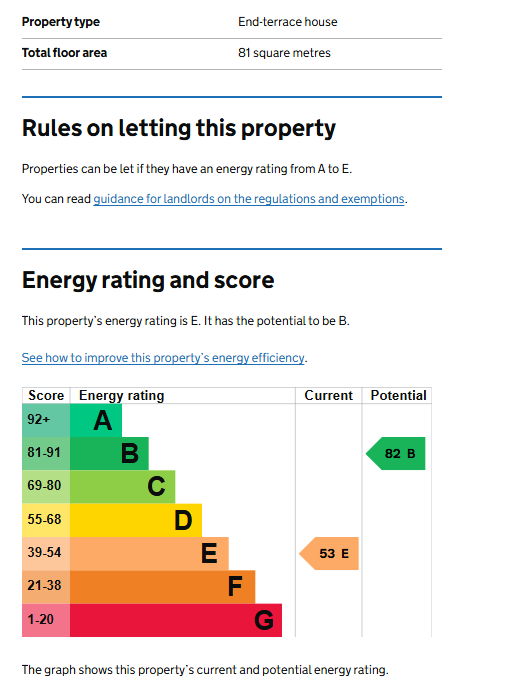
Task: Select the light green C rating bar
Action: (x=123, y=487)
